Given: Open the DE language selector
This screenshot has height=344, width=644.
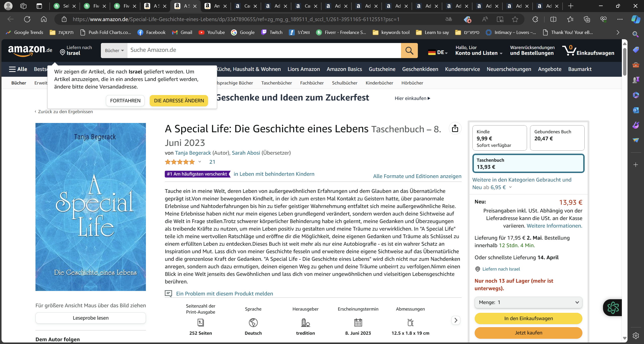Looking at the screenshot, I should click(438, 52).
